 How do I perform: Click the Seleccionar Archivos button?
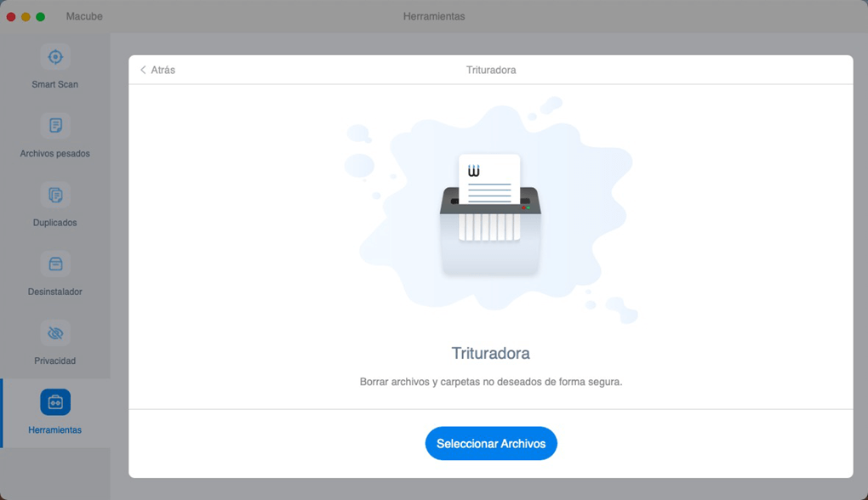(491, 443)
